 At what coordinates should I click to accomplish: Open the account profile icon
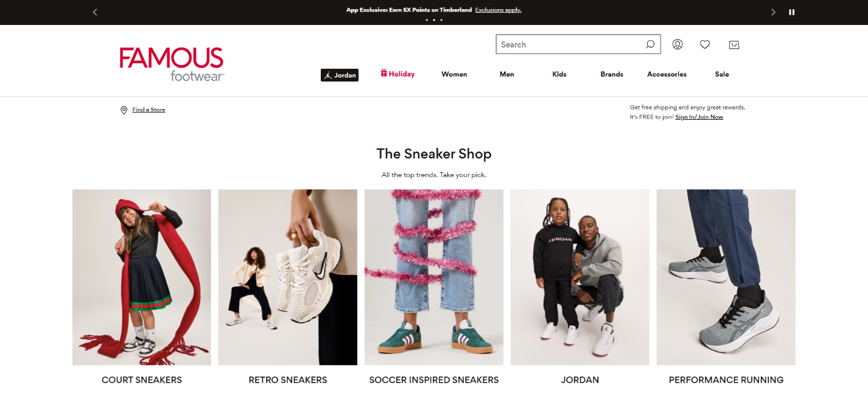click(677, 44)
